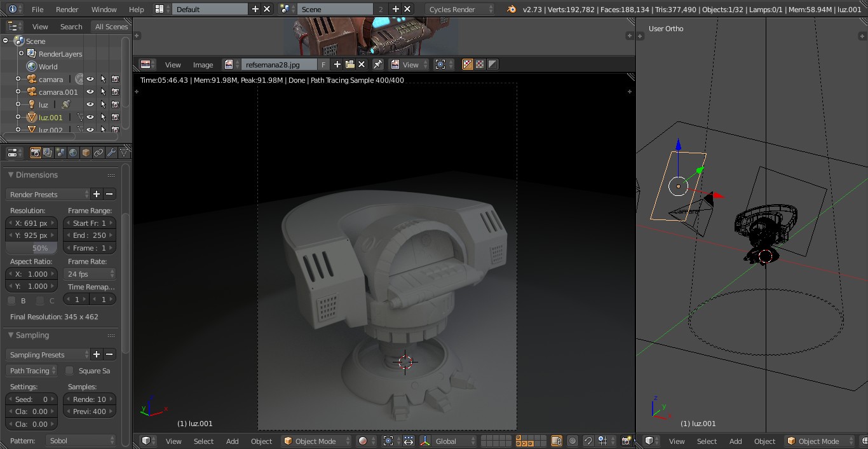The width and height of the screenshot is (868, 449).
Task: Toggle renderability camera icon for luz
Action: (x=115, y=104)
